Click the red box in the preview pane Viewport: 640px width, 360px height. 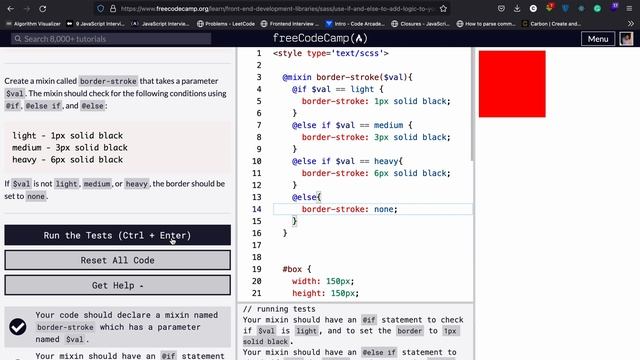pos(512,84)
